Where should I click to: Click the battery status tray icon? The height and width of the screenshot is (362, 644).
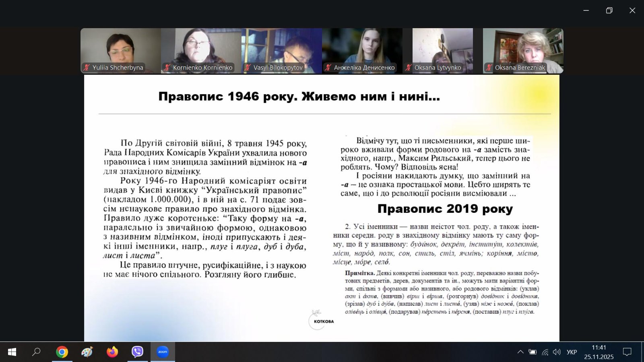coord(533,352)
